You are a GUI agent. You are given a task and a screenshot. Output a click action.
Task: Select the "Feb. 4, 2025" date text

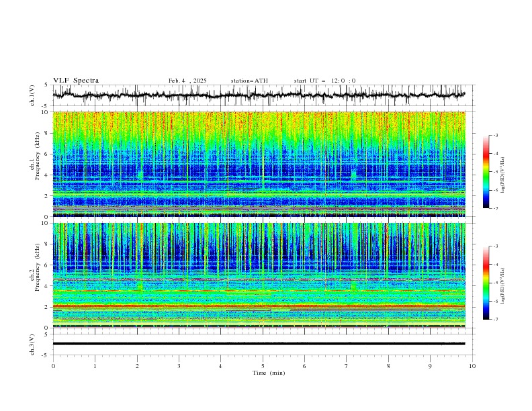coord(187,81)
